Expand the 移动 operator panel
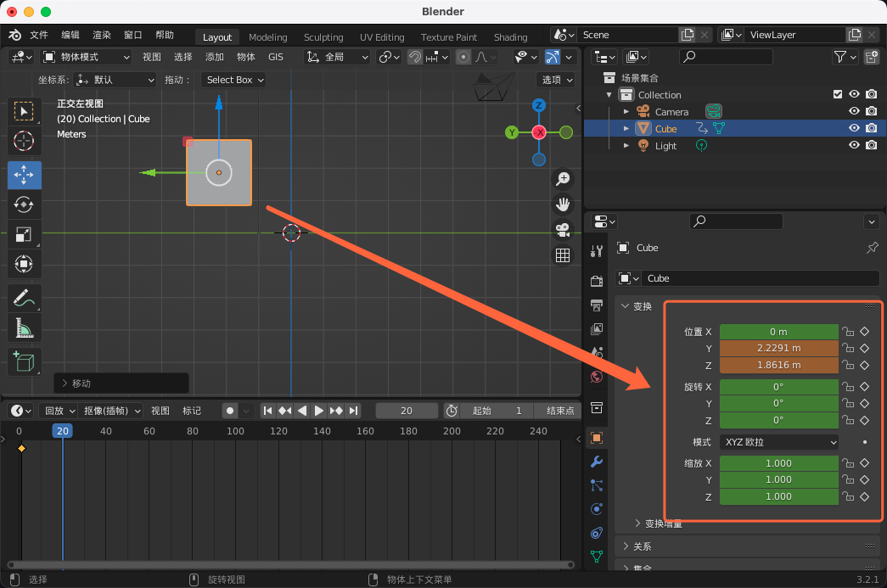Viewport: 887px width, 588px height. [65, 384]
